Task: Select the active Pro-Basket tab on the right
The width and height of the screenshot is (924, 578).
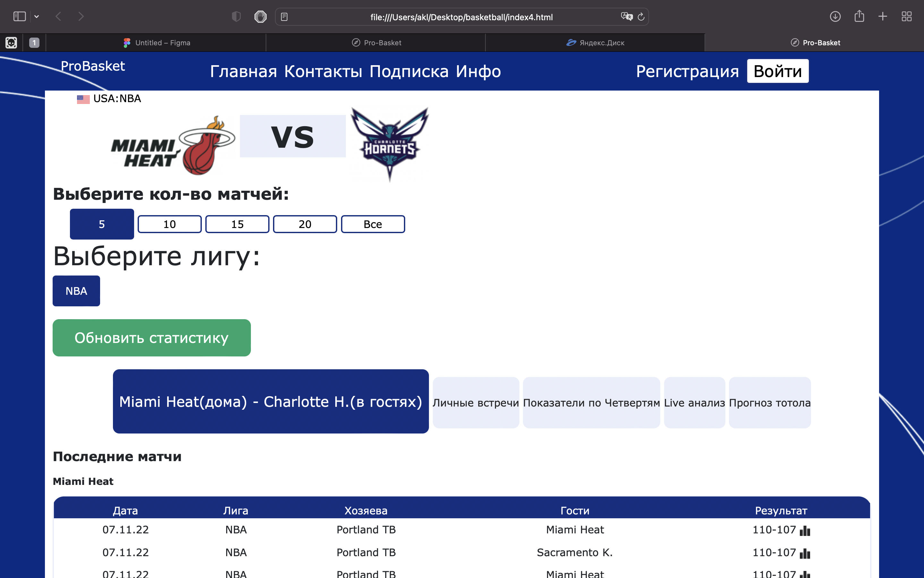Action: click(x=815, y=42)
